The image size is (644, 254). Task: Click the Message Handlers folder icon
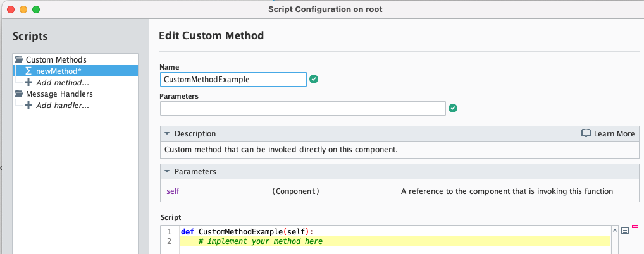coord(18,94)
